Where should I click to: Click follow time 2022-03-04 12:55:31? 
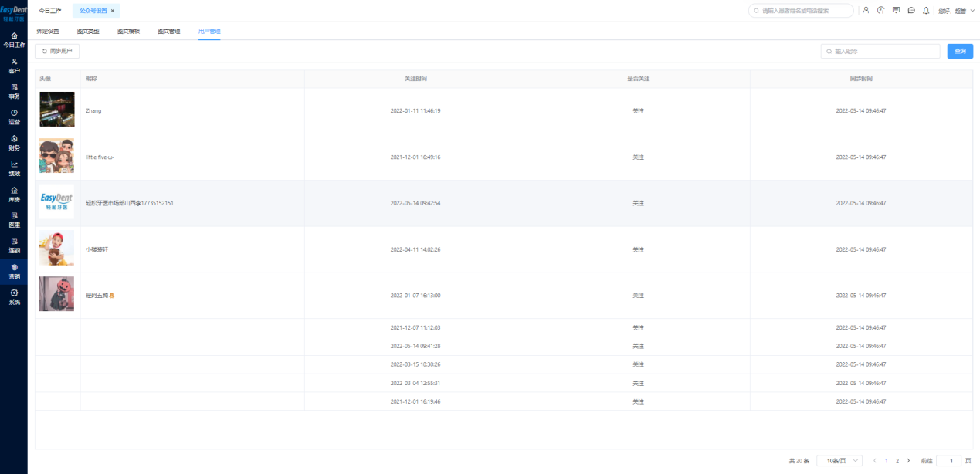tap(415, 383)
